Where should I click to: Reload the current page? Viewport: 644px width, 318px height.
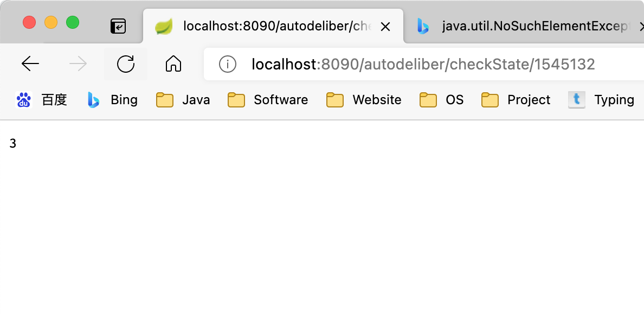coord(126,64)
